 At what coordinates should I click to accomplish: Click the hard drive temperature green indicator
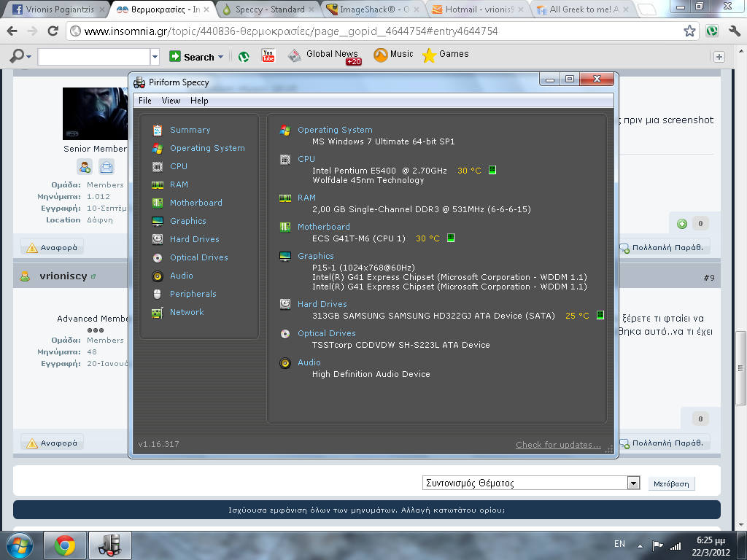pyautogui.click(x=600, y=315)
